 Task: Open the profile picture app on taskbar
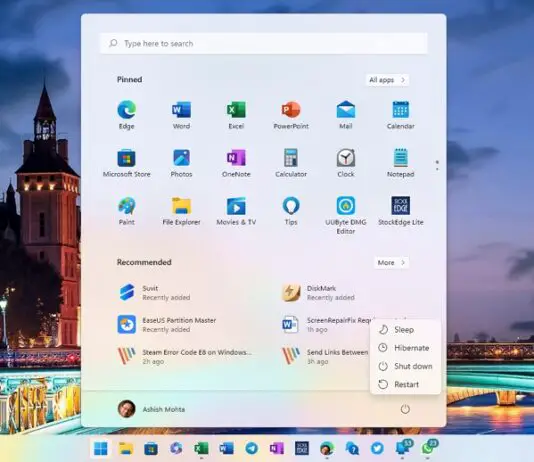point(327,448)
